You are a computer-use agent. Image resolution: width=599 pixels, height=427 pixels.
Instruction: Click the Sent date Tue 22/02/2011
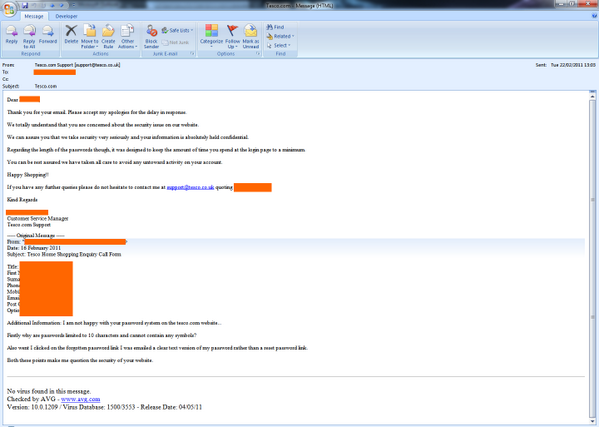573,65
